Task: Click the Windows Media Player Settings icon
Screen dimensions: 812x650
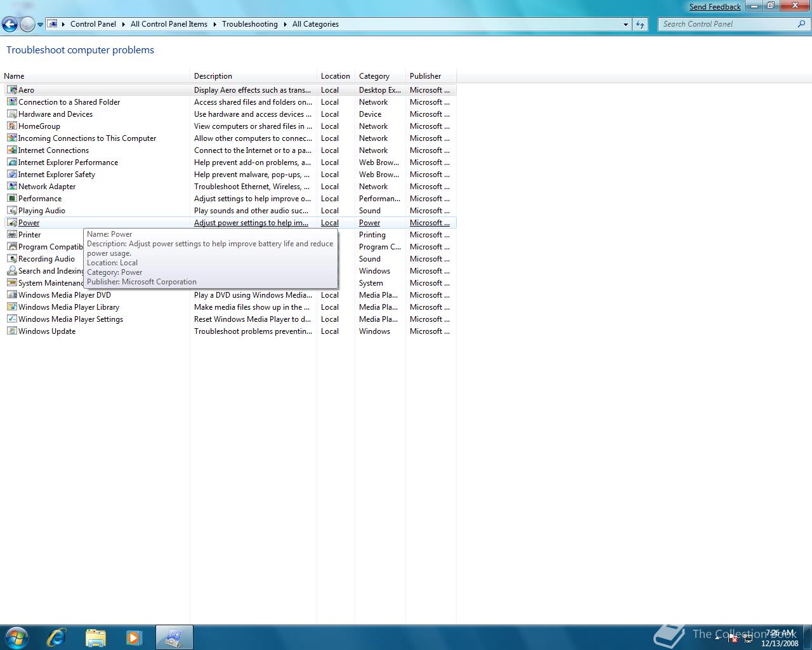Action: 12,319
